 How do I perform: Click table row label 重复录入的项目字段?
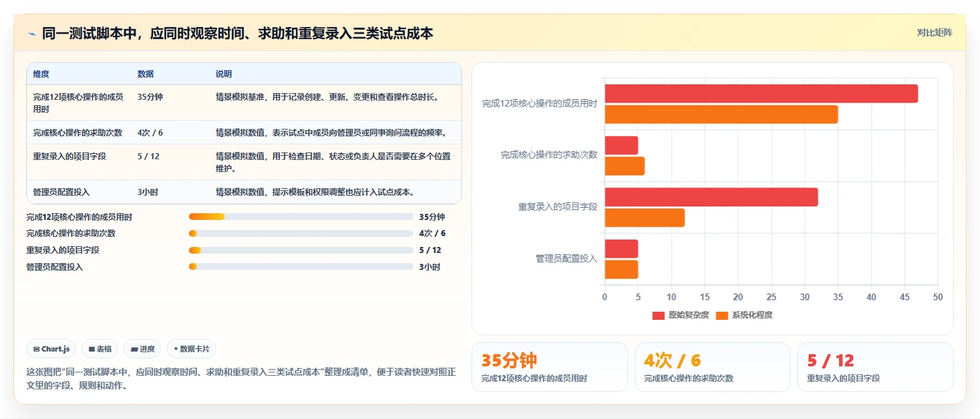(69, 156)
